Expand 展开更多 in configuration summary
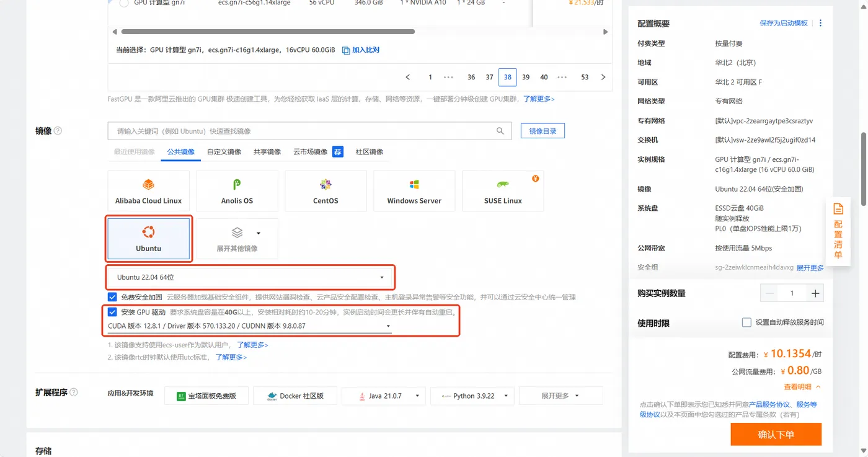Screen dimensions: 868x457 pyautogui.click(x=810, y=268)
